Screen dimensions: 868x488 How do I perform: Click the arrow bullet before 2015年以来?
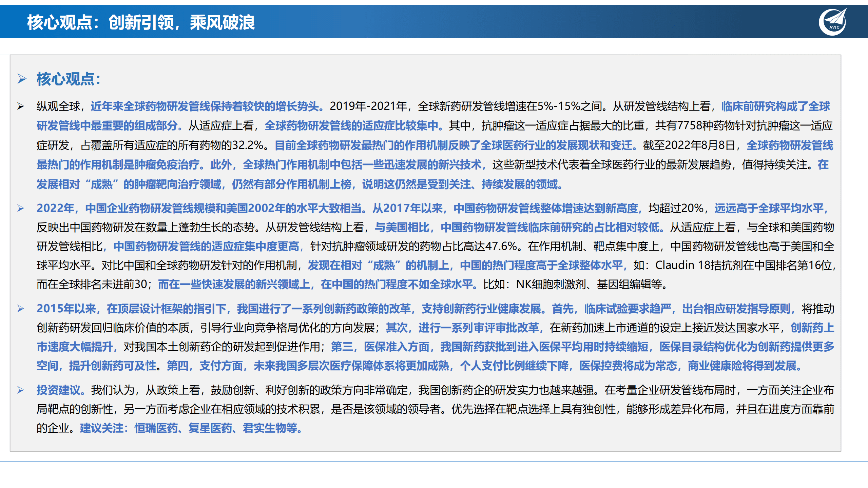click(x=21, y=309)
